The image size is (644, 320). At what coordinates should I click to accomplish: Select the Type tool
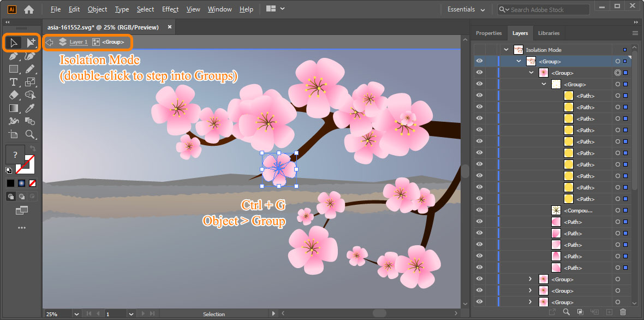pos(14,82)
